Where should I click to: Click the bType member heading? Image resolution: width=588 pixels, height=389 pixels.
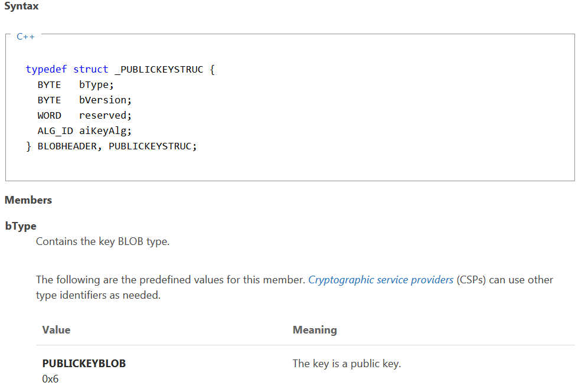click(21, 226)
